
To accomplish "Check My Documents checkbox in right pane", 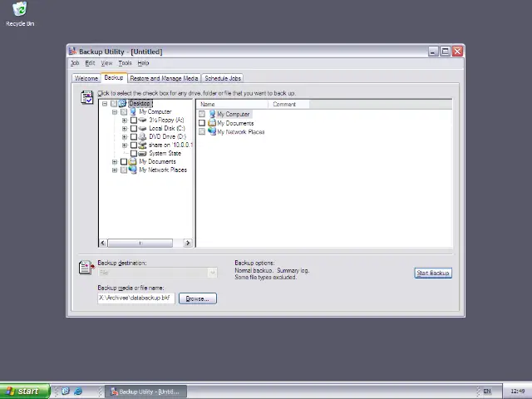I will (x=202, y=123).
